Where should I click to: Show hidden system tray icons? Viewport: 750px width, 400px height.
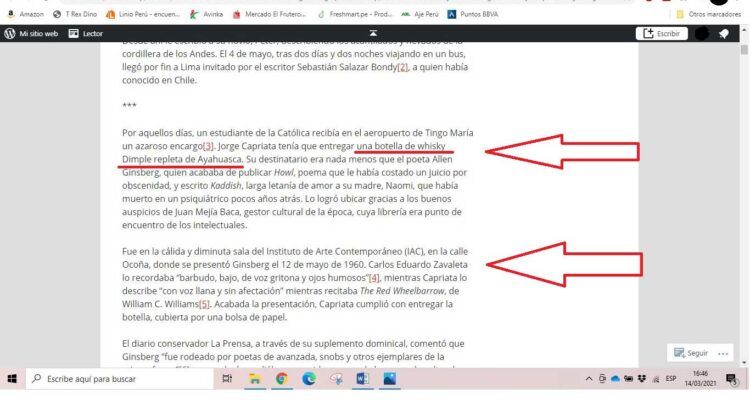point(588,379)
